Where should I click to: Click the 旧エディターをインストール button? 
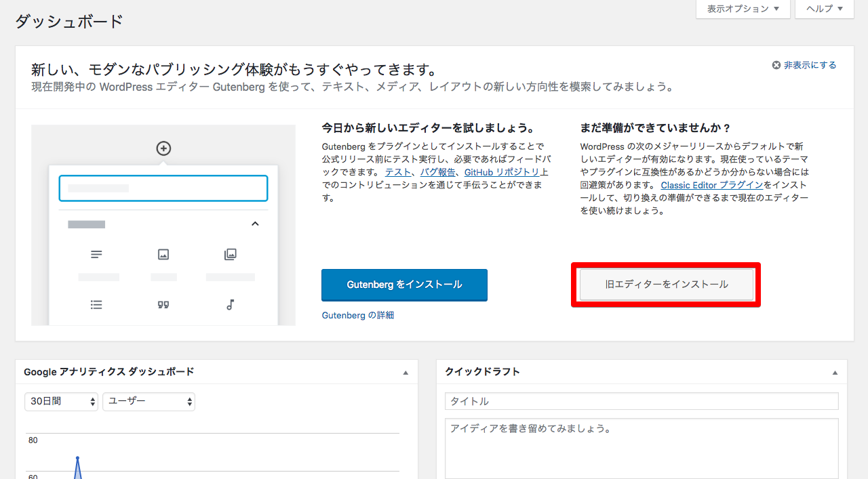click(666, 285)
